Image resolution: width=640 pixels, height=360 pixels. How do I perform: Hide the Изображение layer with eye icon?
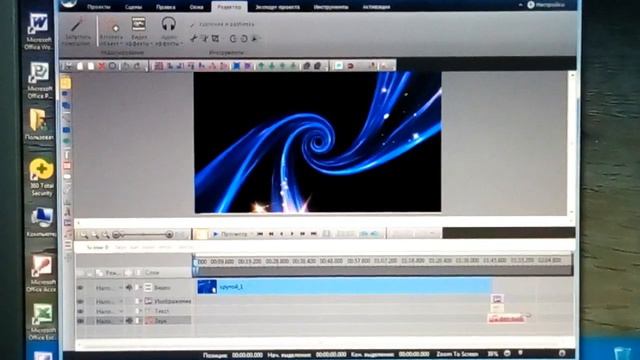pos(80,302)
